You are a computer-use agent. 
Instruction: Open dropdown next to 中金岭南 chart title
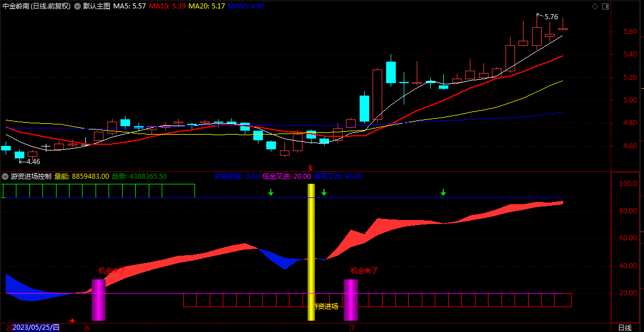pos(77,7)
